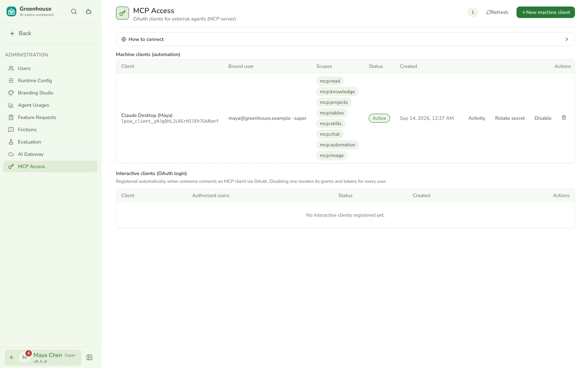
Task: Click the MCP Access header key icon
Action: point(122,13)
